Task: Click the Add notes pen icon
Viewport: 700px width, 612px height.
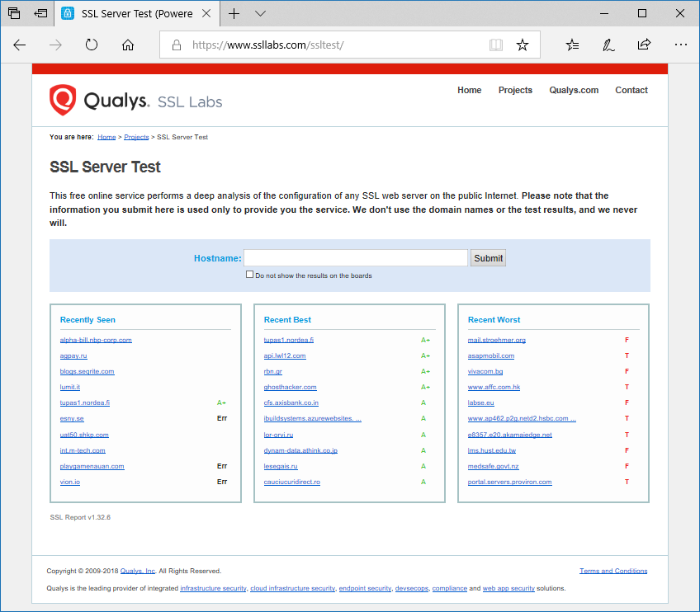Action: [x=608, y=45]
